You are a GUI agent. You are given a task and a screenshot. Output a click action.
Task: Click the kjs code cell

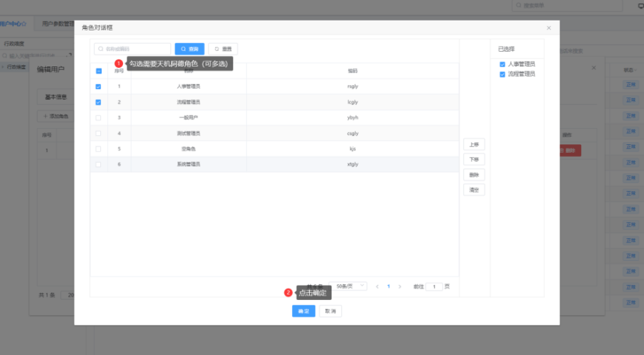(352, 149)
